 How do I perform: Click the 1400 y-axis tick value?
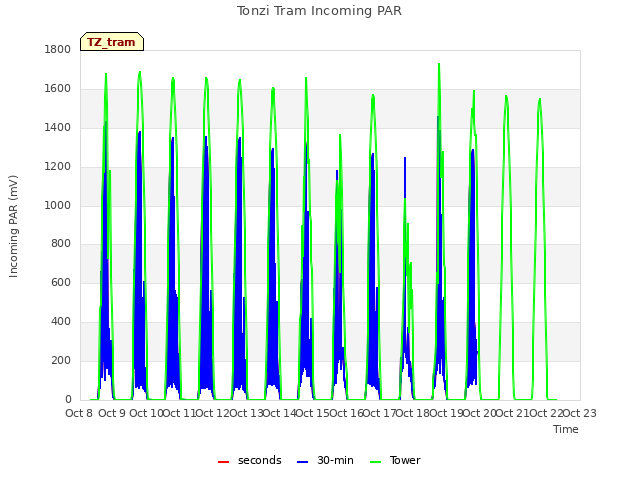58,127
